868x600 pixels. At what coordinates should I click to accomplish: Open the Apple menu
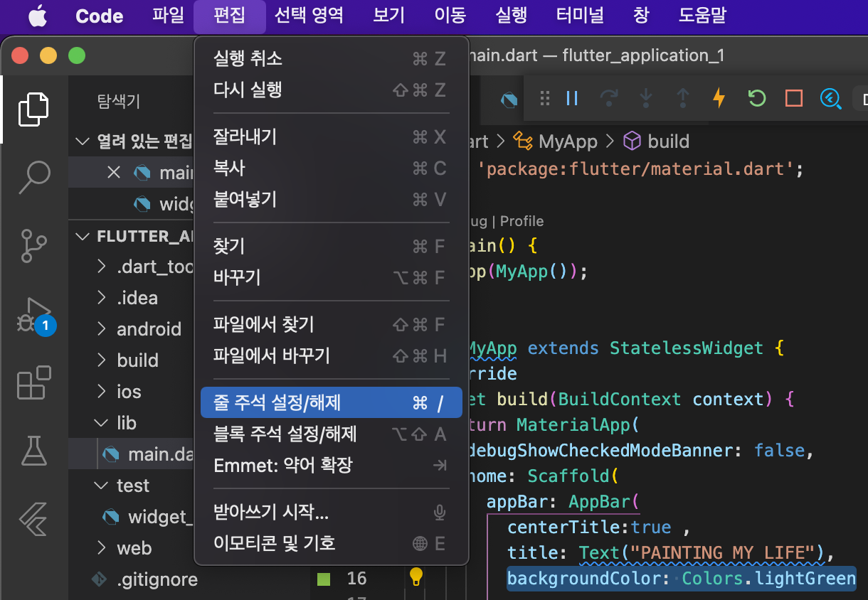click(38, 16)
